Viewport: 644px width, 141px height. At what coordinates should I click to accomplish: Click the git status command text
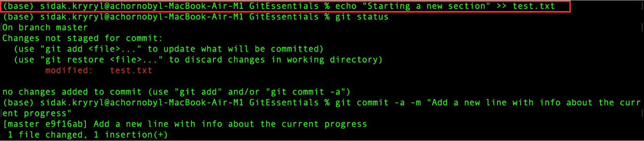(x=362, y=17)
